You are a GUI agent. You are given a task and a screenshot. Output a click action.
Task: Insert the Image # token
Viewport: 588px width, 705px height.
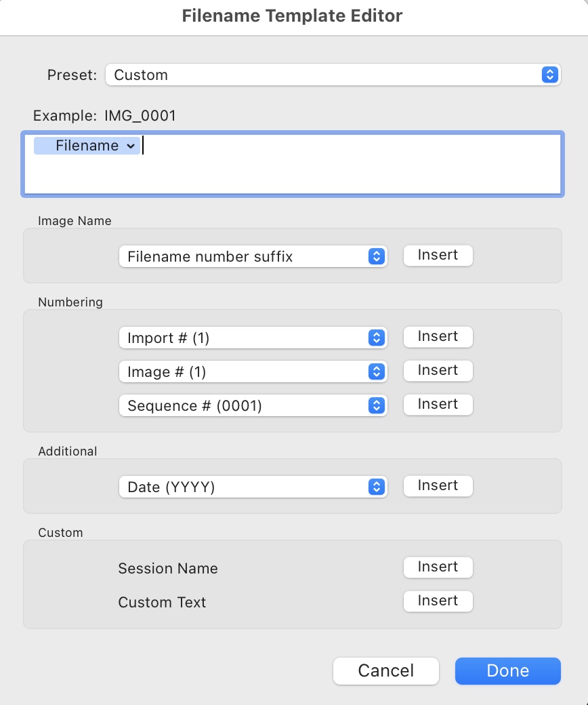pyautogui.click(x=438, y=370)
